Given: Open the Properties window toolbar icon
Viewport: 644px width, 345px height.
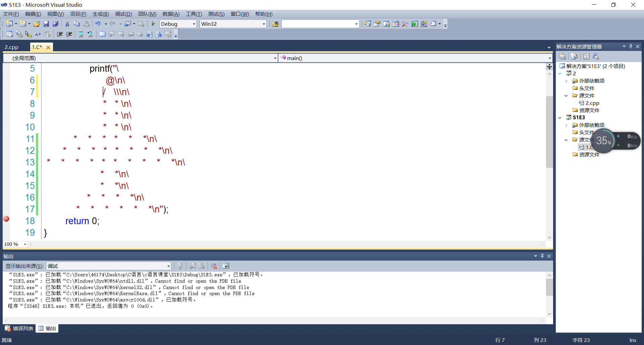Looking at the screenshot, I should 377,24.
